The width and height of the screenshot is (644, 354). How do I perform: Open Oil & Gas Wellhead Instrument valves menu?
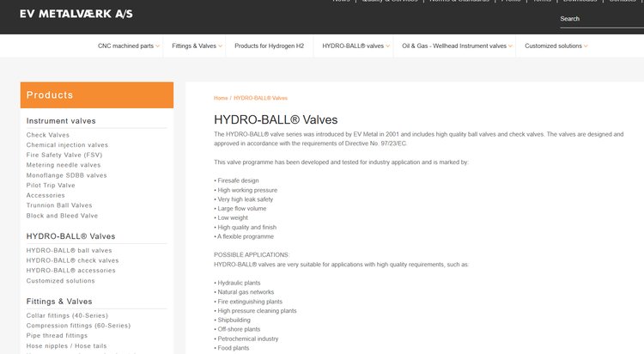457,46
